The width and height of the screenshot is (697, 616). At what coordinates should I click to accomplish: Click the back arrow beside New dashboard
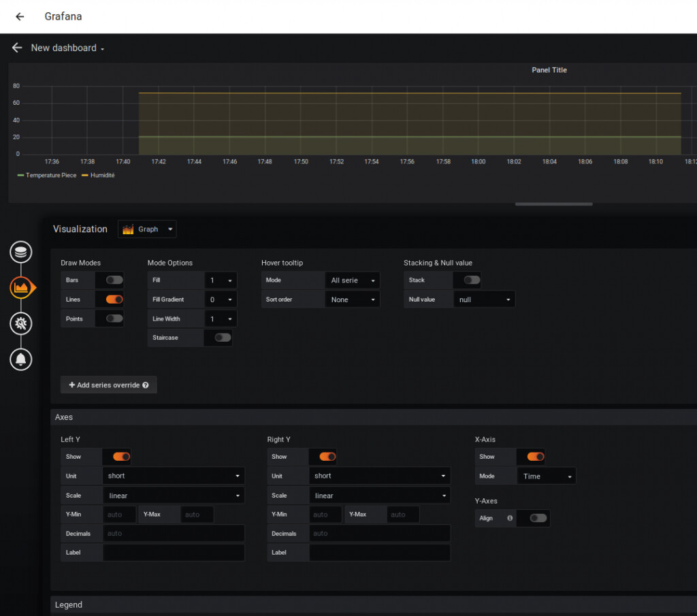pos(17,48)
